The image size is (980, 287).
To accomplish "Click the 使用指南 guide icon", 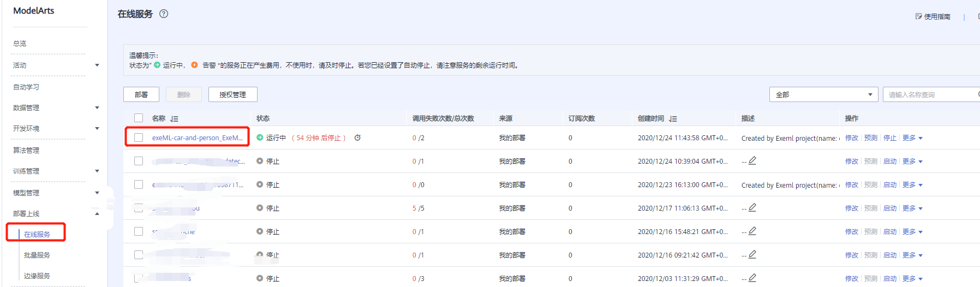I will pos(919,16).
